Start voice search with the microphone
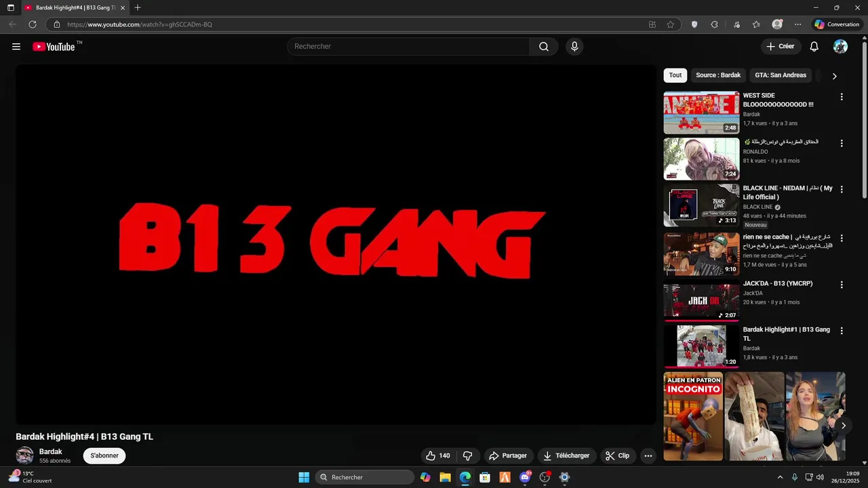The width and height of the screenshot is (868, 488). click(574, 47)
